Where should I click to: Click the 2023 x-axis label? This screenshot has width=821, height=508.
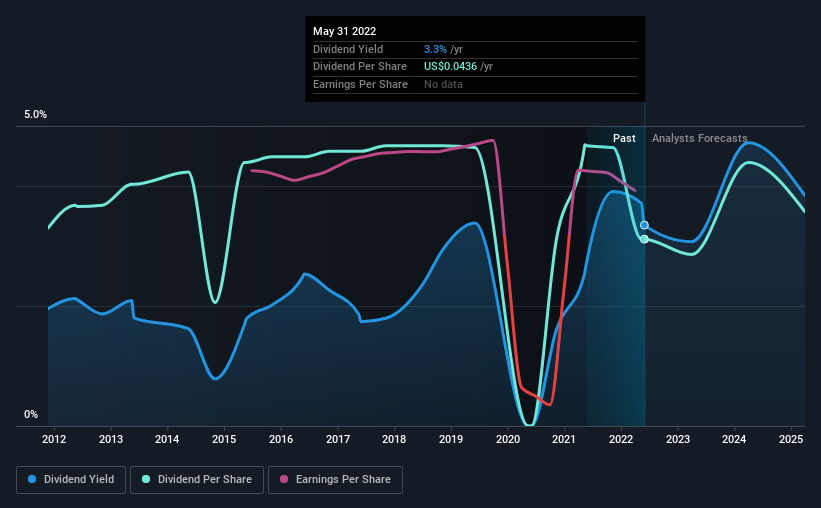coord(678,439)
